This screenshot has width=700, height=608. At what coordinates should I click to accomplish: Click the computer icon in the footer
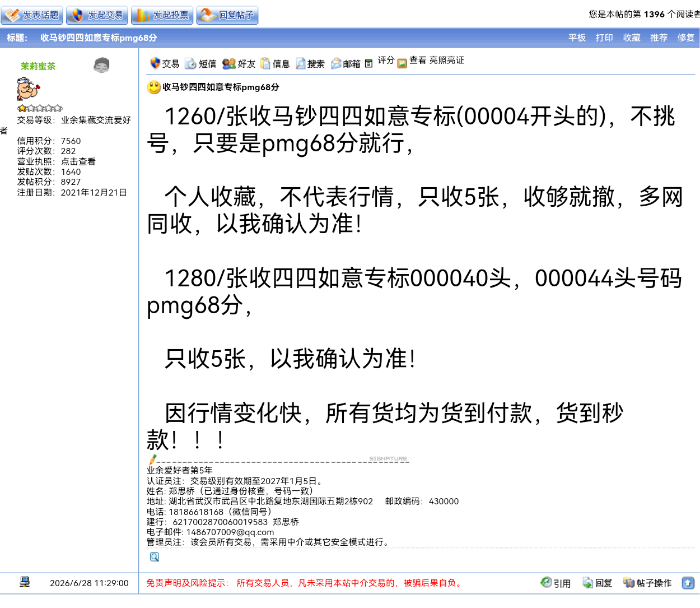25,582
